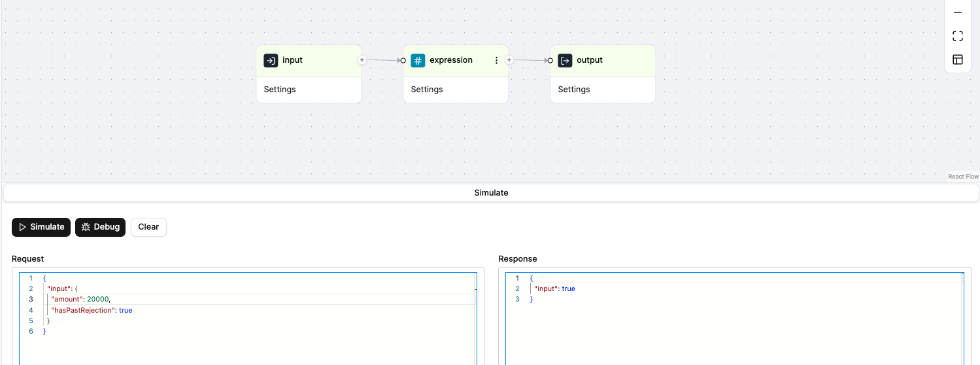Viewport: 980px width, 365px height.
Task: Click the "input": { line in Request
Action: pyautogui.click(x=63, y=288)
